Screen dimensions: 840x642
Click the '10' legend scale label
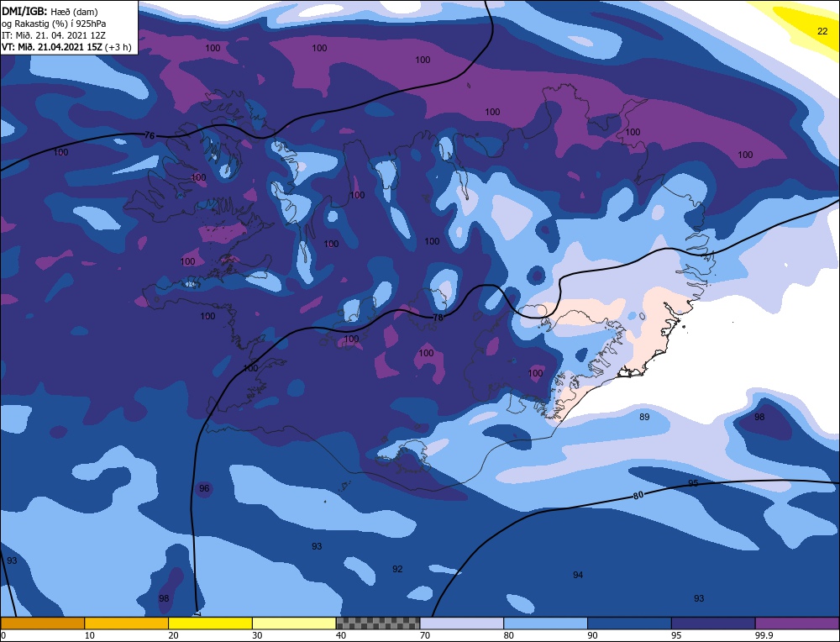coord(90,635)
